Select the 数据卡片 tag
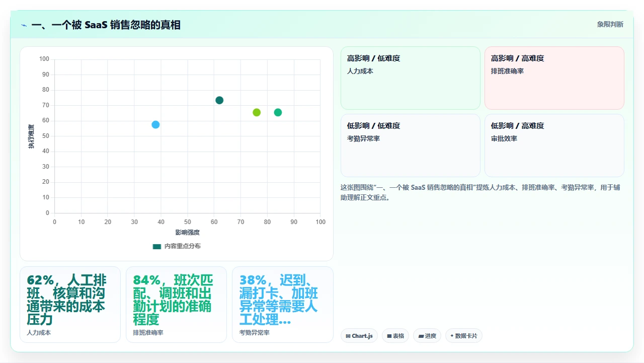Screen dimensions: 644x363 click(464, 336)
